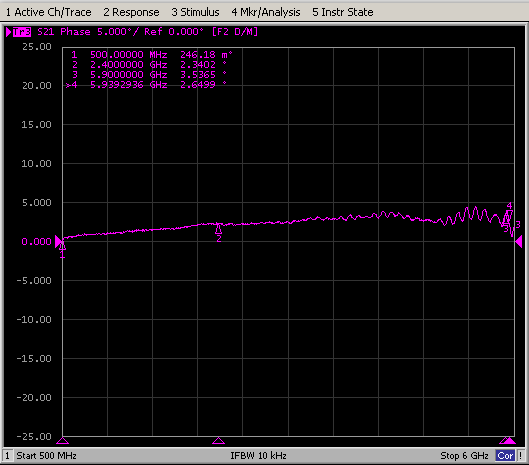Click marker 4 readout row 5.9392936 GHz

pyautogui.click(x=146, y=85)
